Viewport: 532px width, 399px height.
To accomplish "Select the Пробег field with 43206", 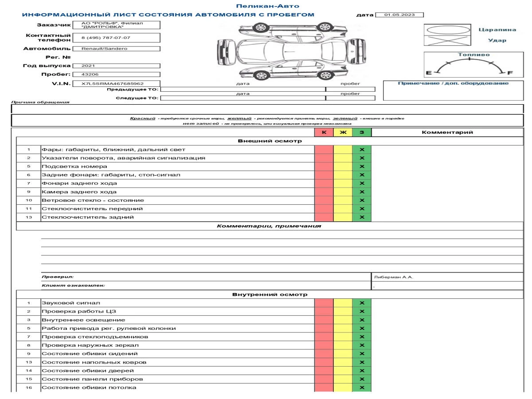I will click(116, 74).
